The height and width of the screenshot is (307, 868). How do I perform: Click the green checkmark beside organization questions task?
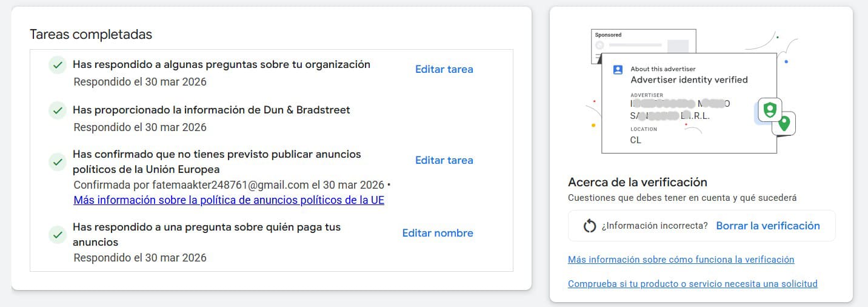[x=58, y=65]
